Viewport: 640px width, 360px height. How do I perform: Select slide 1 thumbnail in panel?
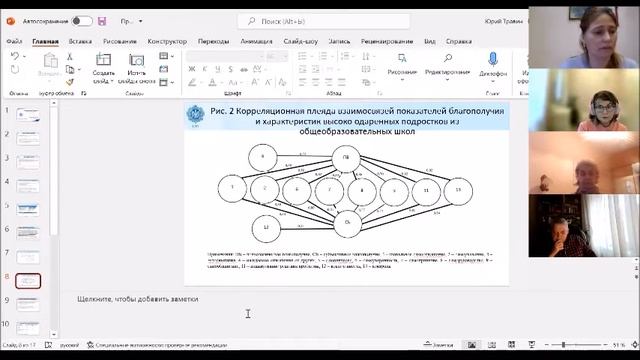point(28,115)
